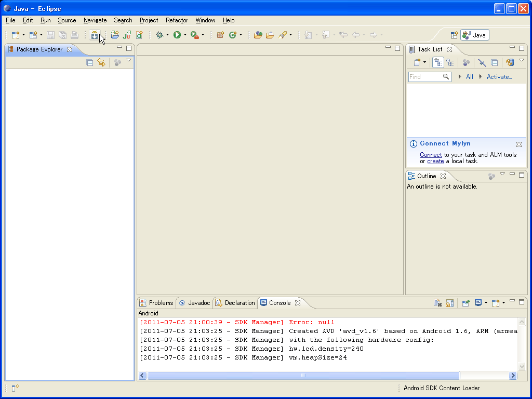The height and width of the screenshot is (399, 532).
Task: Select the Package Explorer tab
Action: click(x=40, y=49)
